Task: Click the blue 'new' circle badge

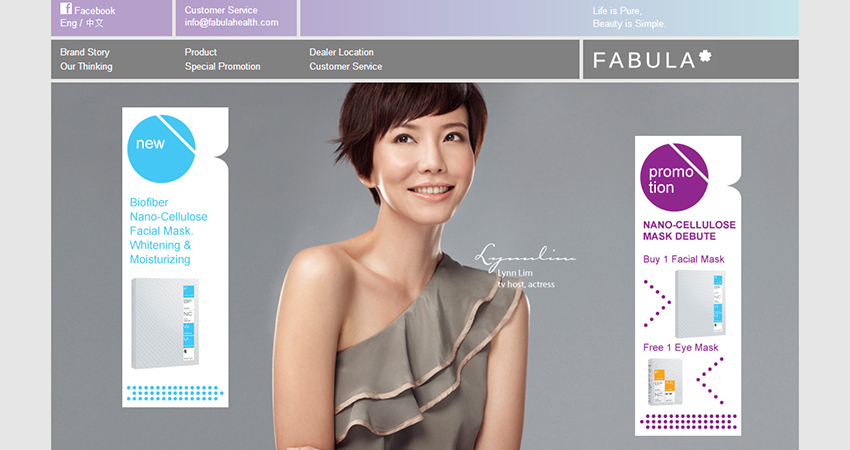Action: click(x=161, y=148)
